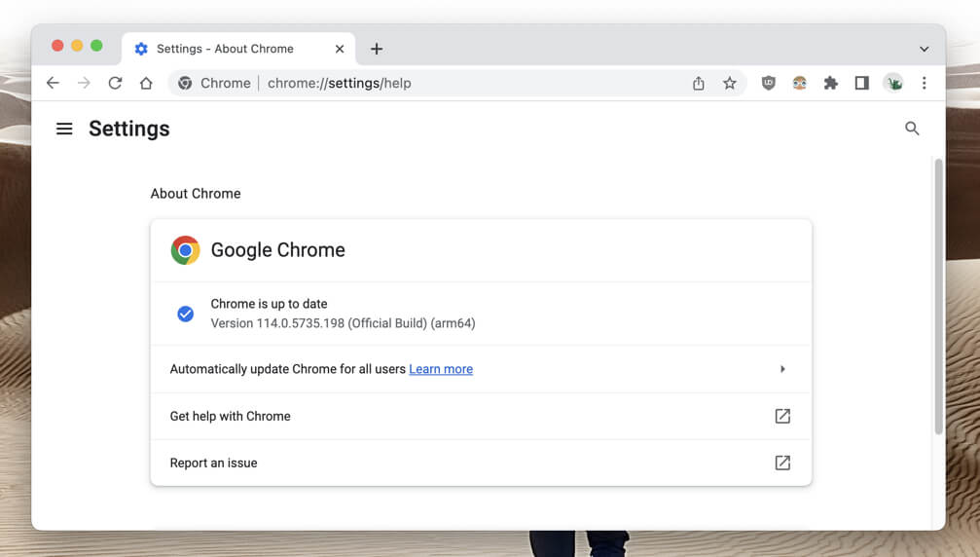Open Report an issue external link
980x557 pixels.
pos(782,463)
